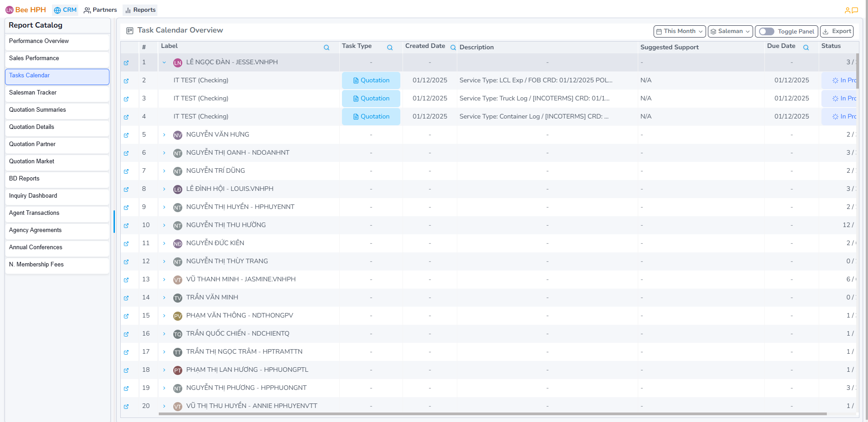Open the chat icon in the top corner
The height and width of the screenshot is (422, 868).
(x=856, y=10)
